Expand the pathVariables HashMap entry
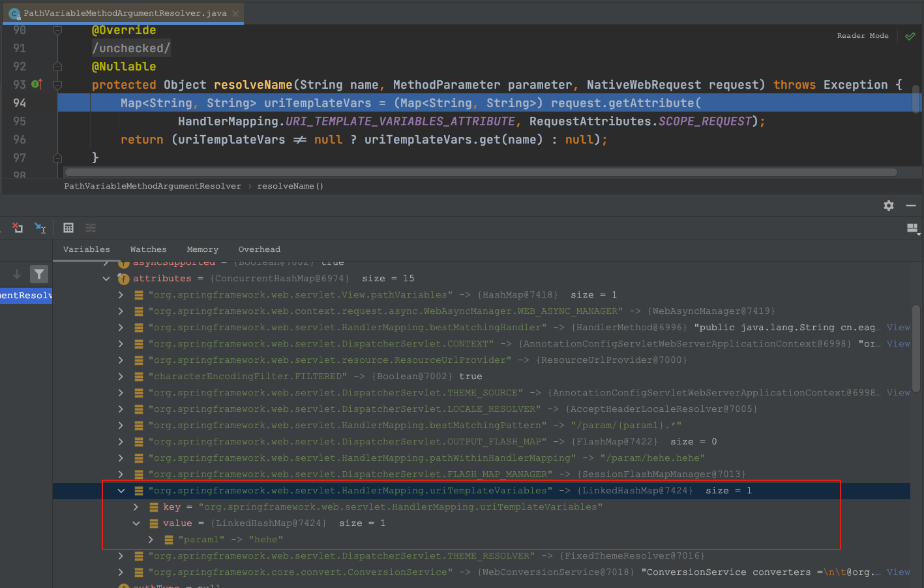The width and height of the screenshot is (924, 588). tap(121, 294)
